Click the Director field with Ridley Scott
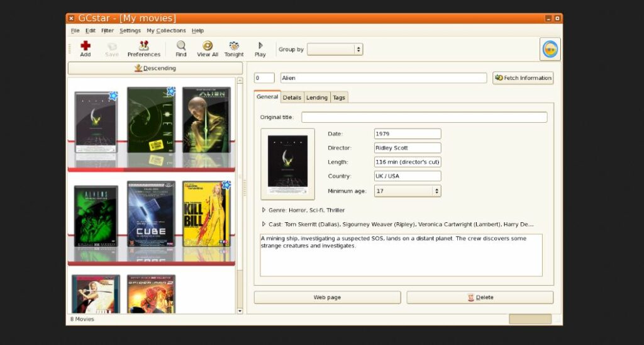The image size is (644, 345). click(408, 147)
